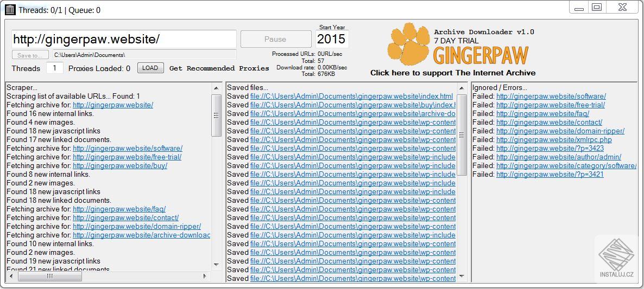Image resolution: width=644 pixels, height=289 pixels.
Task: Open the scraper link gingerpaw.website/faq/
Action: (x=119, y=209)
